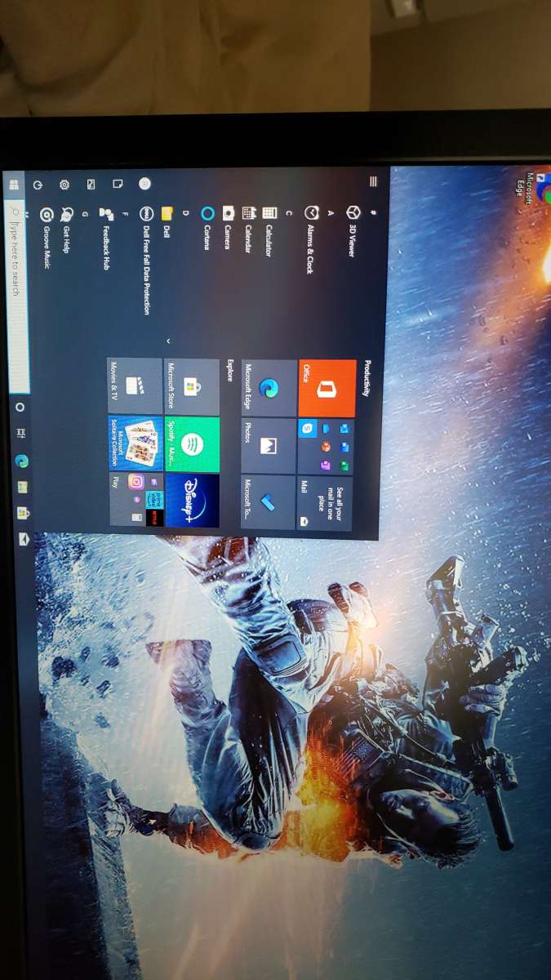Open the Power options button

tap(38, 185)
